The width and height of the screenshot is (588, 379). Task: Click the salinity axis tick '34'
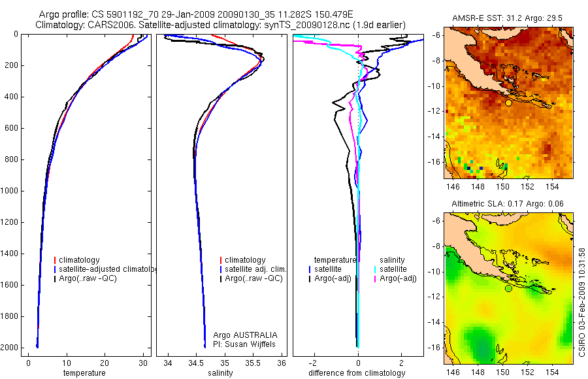coord(168,363)
